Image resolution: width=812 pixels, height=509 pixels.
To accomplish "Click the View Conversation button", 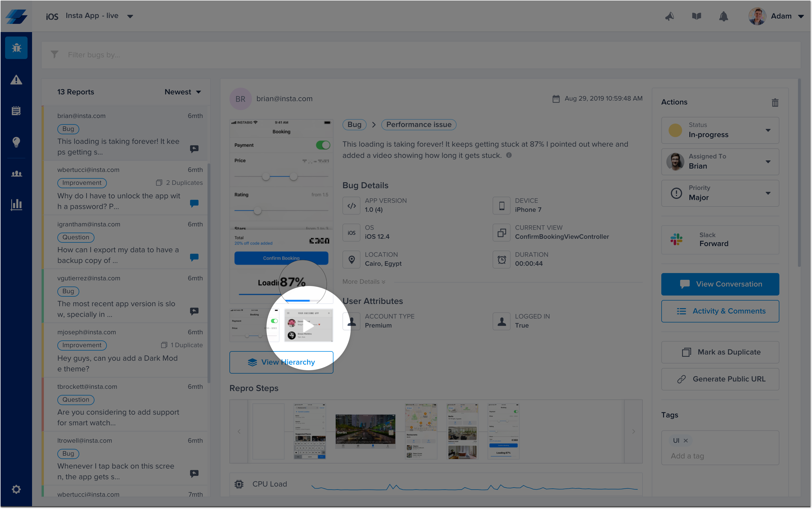I will (x=720, y=284).
